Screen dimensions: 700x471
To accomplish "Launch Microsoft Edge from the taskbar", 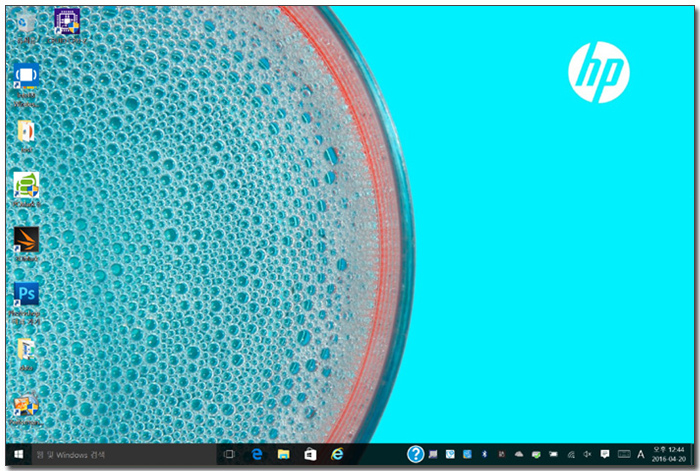I will 256,454.
